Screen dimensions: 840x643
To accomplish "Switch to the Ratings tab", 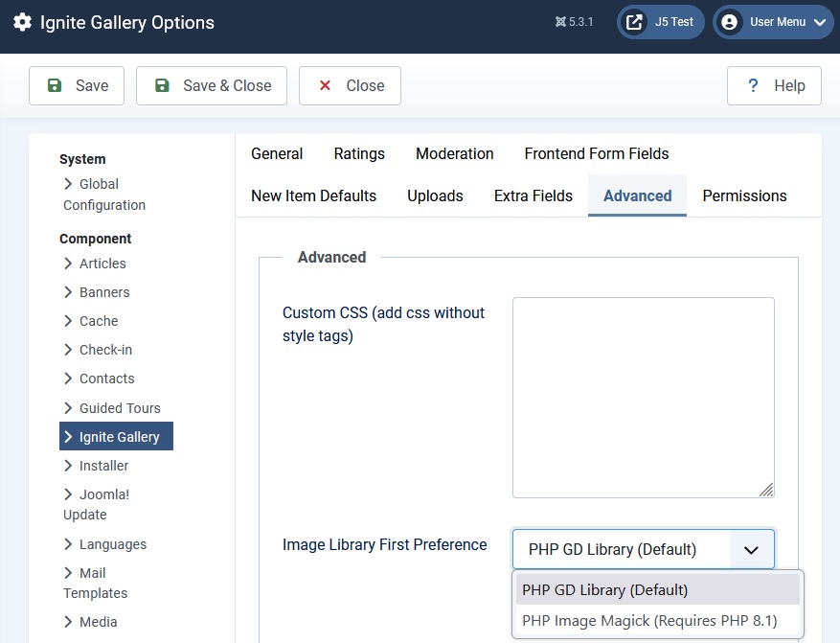I will (x=359, y=153).
